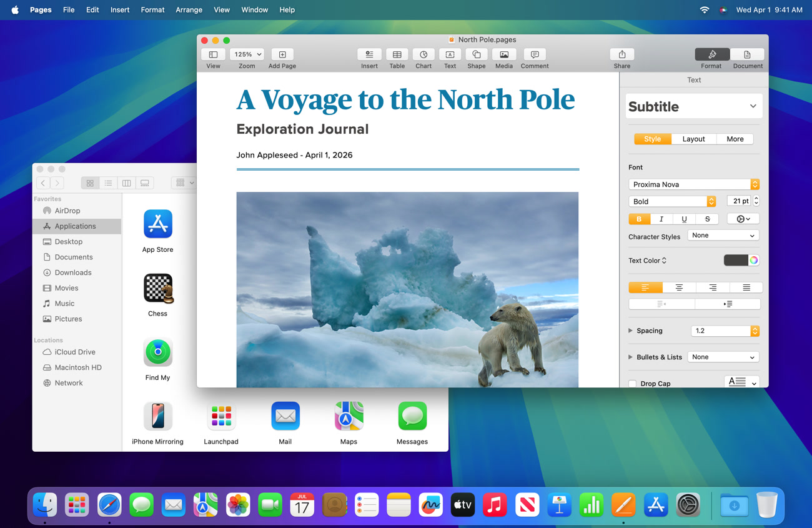Click the font size field showing 21 pt
The image size is (812, 528).
click(738, 201)
